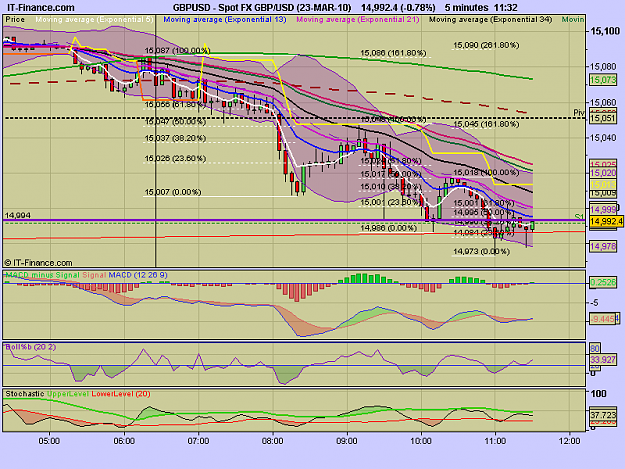Click the 15,100 price axis label
The width and height of the screenshot is (625, 469).
(x=604, y=31)
